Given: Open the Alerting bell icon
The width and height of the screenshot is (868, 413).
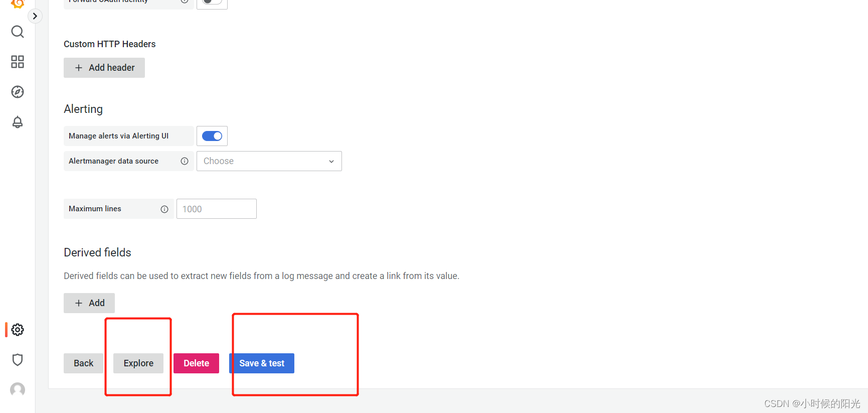Looking at the screenshot, I should pos(18,122).
